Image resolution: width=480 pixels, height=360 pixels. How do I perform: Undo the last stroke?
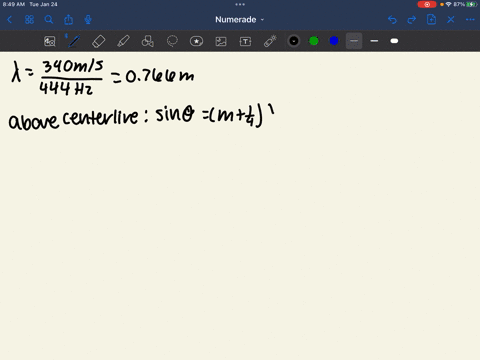(x=392, y=20)
